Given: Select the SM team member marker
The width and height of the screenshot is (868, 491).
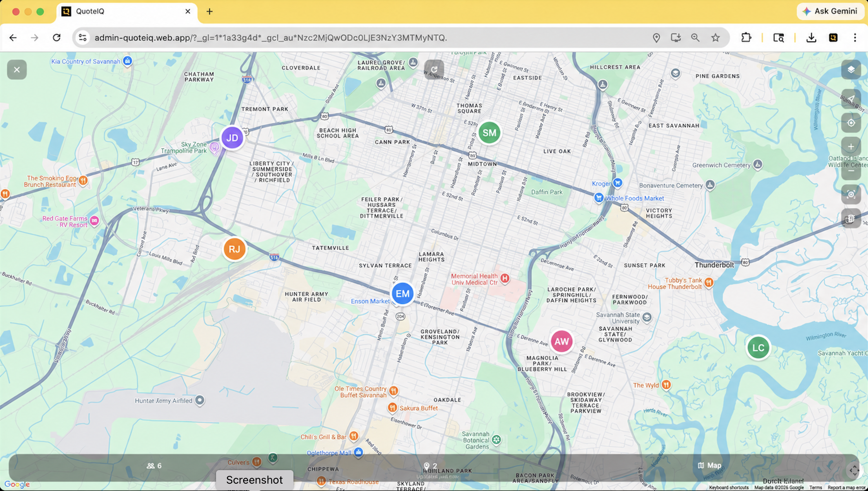Looking at the screenshot, I should tap(489, 133).
